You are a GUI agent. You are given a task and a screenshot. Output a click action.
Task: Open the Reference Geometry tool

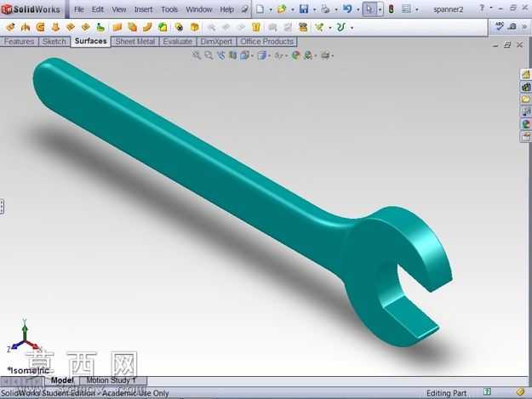click(319, 26)
